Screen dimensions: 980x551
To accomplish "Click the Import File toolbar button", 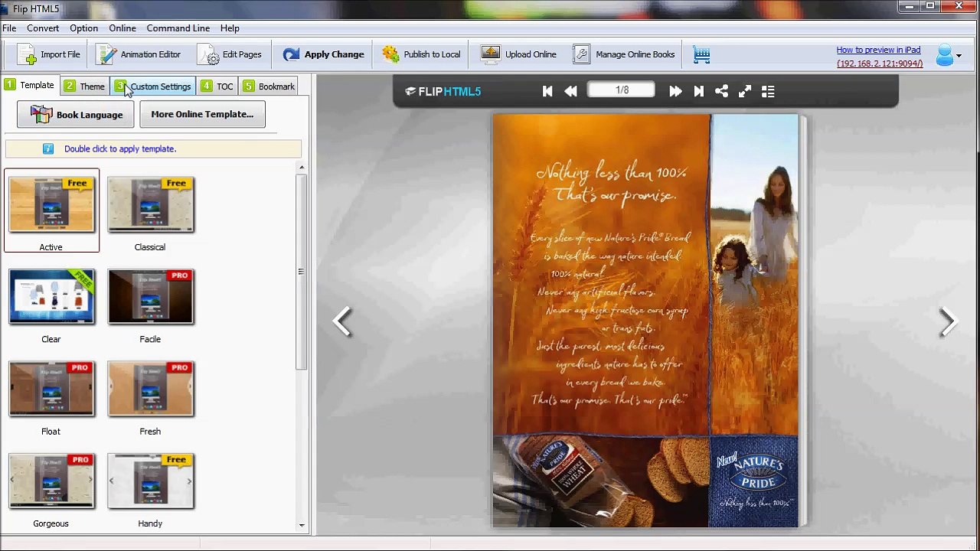I will pyautogui.click(x=48, y=54).
